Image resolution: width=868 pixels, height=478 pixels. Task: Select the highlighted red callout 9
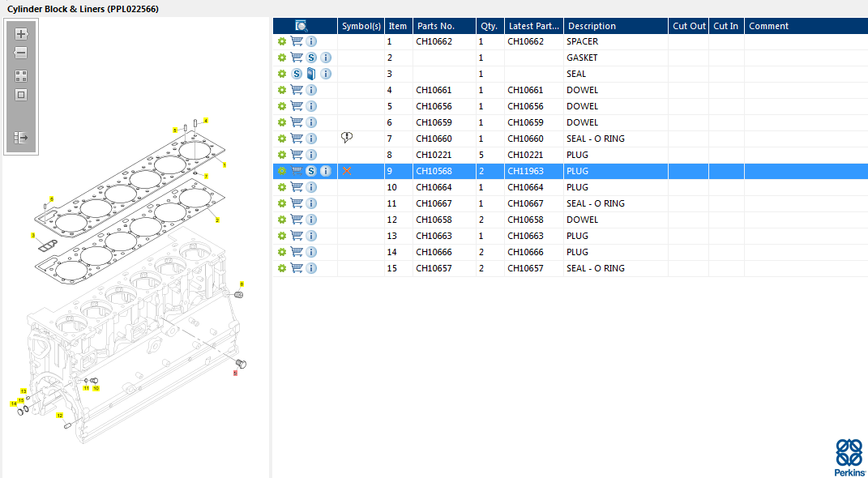click(235, 373)
